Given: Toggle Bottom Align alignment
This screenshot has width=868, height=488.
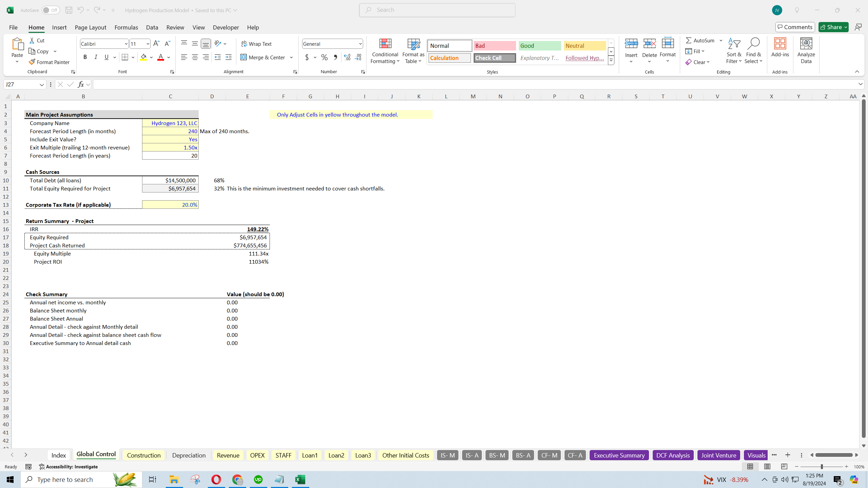Looking at the screenshot, I should [x=206, y=43].
